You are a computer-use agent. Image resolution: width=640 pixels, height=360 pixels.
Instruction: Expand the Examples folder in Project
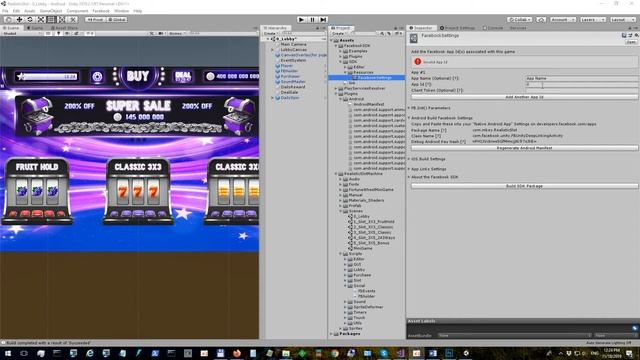tap(341, 51)
